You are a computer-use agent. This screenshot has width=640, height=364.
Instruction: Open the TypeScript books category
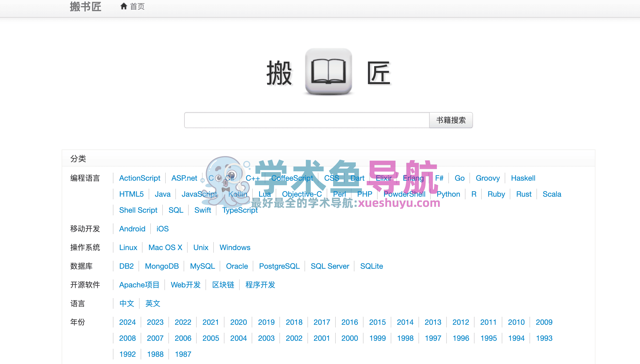(x=240, y=210)
